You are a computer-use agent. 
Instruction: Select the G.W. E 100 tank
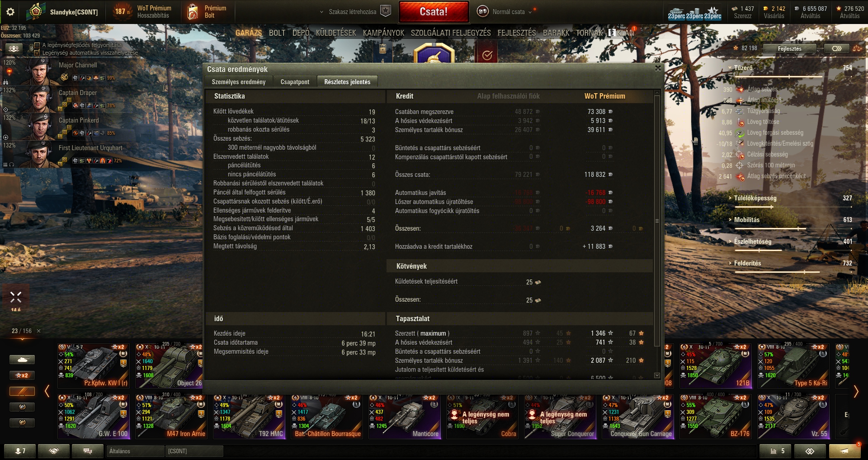[94, 416]
